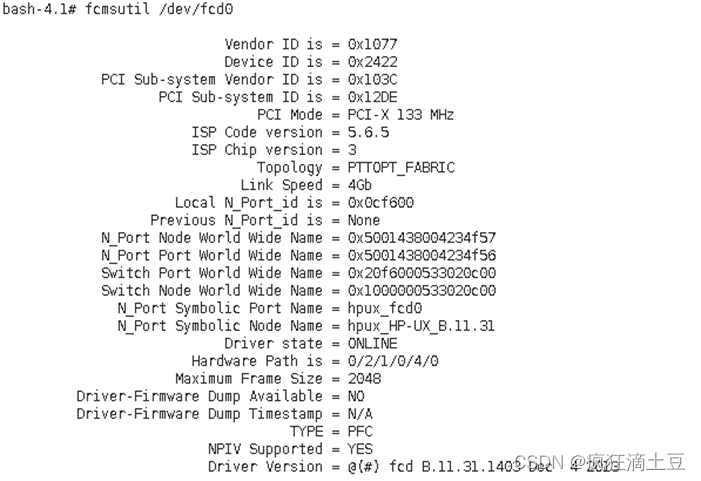Click N_Port Node World Wide Name value
701x481 pixels.
(x=422, y=238)
